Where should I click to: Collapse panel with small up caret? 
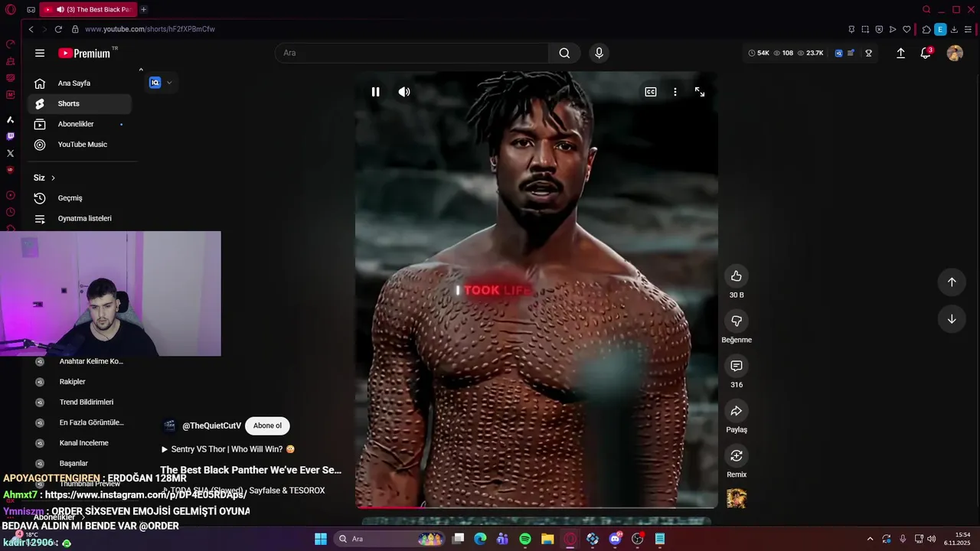point(141,70)
